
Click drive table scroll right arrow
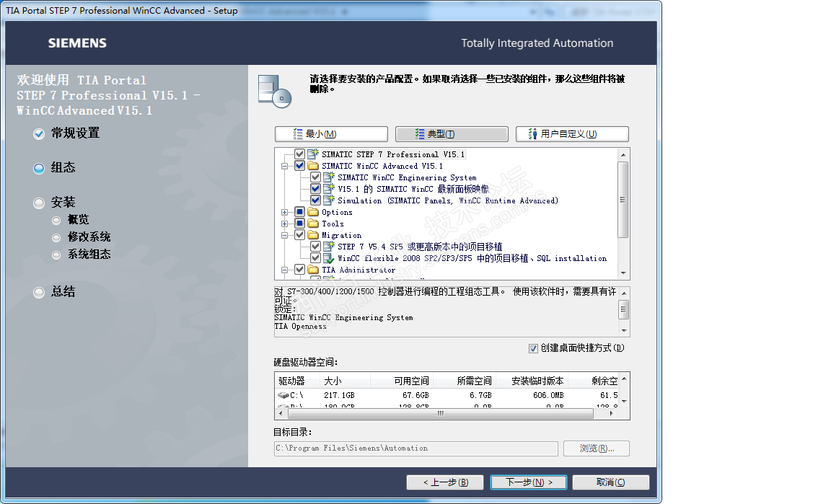(x=611, y=413)
